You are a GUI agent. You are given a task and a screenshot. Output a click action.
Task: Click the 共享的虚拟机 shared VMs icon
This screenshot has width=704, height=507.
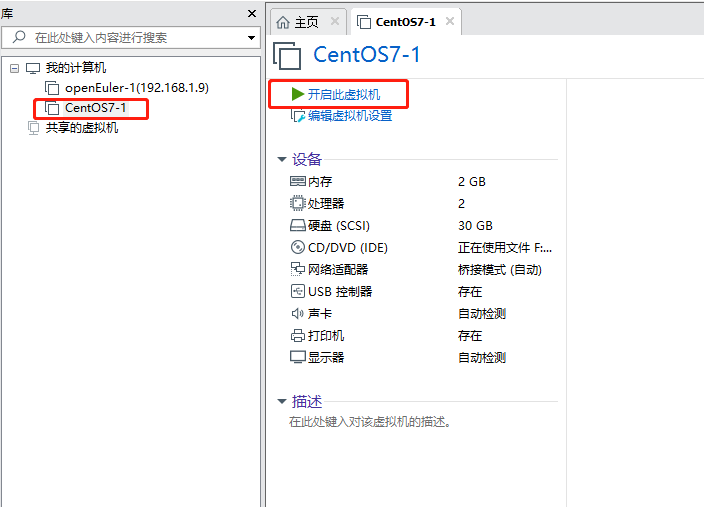point(33,128)
